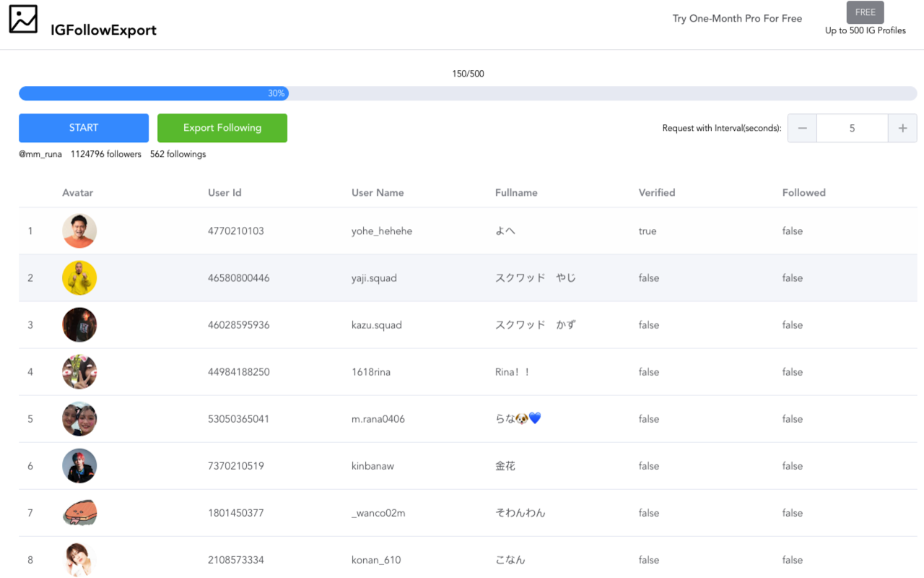Click the 150/500 progress count
Viewport: 924px width, 578px height.
[468, 74]
